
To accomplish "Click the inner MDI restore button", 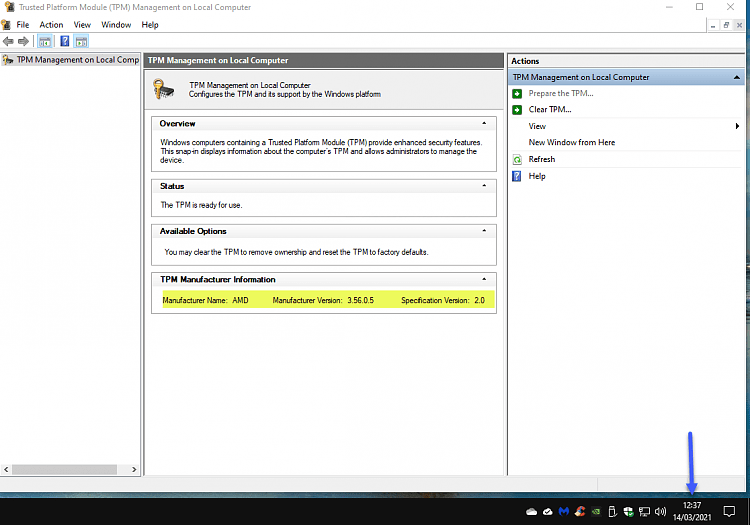I will (726, 25).
